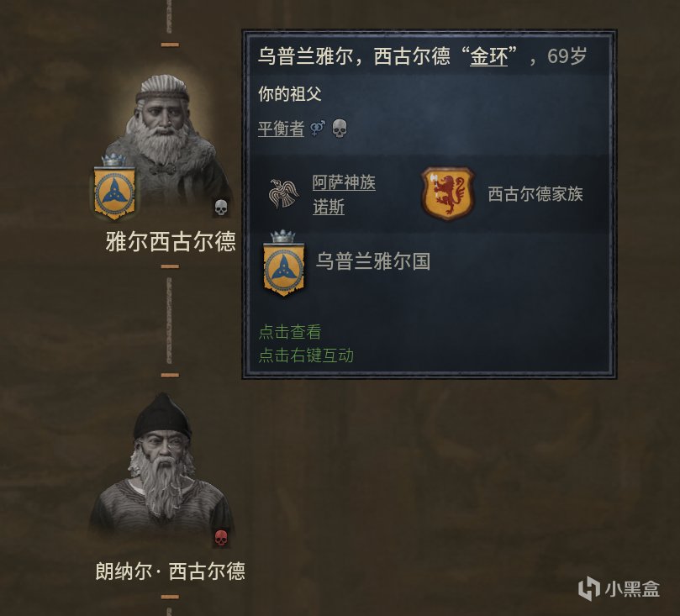Click the sexuality symbol after 平衡者
This screenshot has height=616, width=680.
point(318,129)
